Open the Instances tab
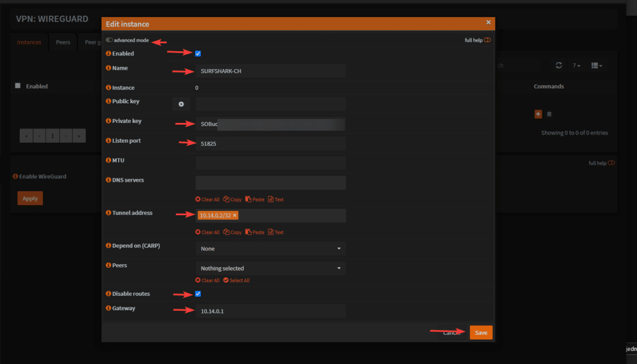This screenshot has width=637, height=364. pyautogui.click(x=29, y=42)
